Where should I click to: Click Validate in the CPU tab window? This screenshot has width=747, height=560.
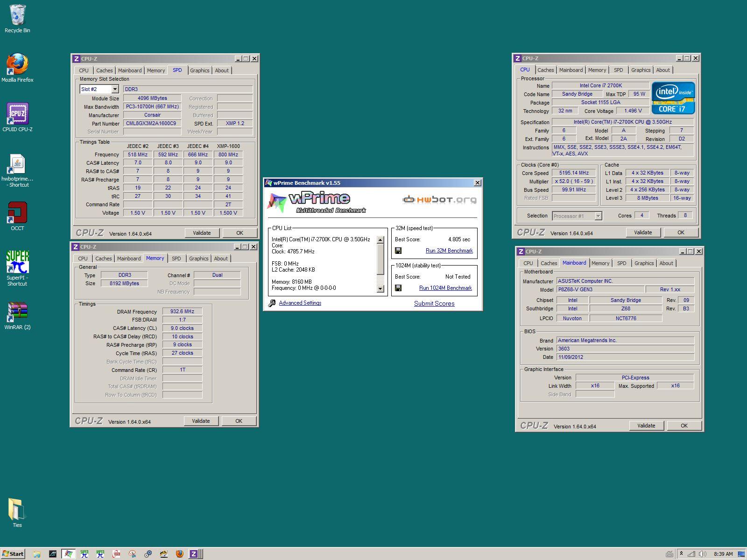(x=643, y=232)
